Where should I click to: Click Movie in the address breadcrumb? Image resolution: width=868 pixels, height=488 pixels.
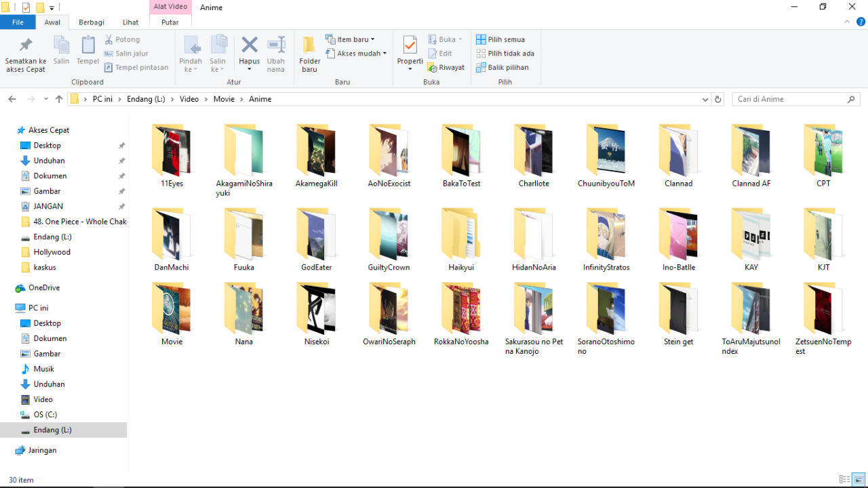(x=224, y=99)
